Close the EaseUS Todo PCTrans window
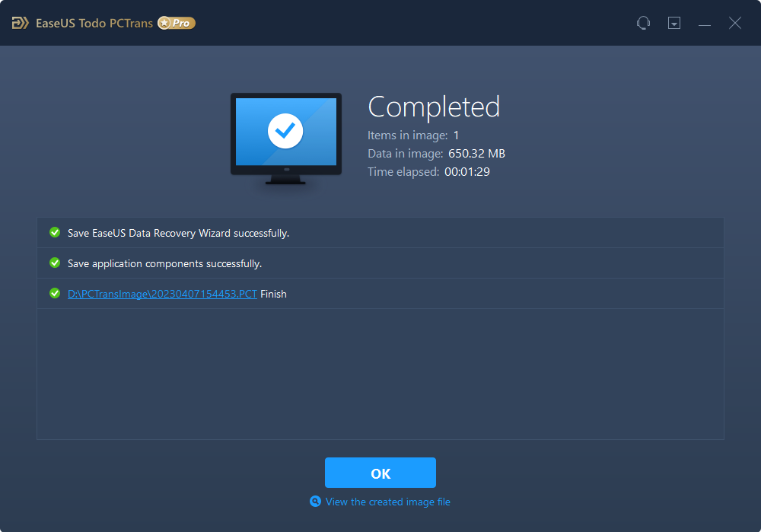 pos(735,23)
